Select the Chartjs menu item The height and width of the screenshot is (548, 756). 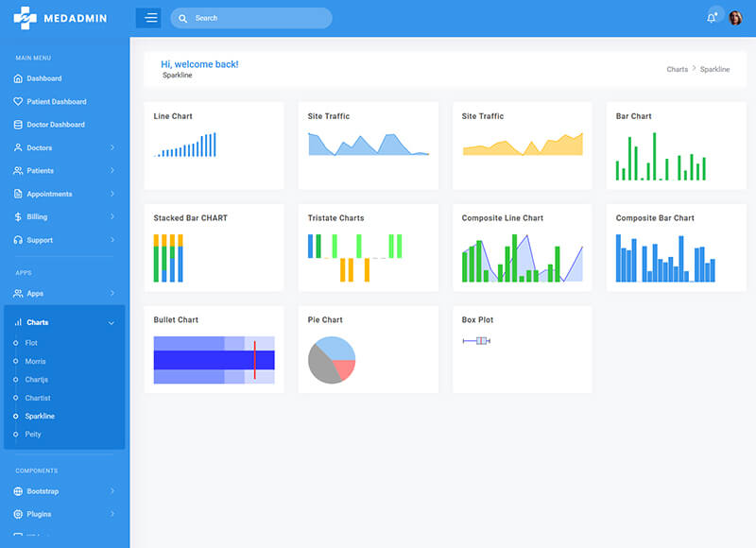point(37,380)
